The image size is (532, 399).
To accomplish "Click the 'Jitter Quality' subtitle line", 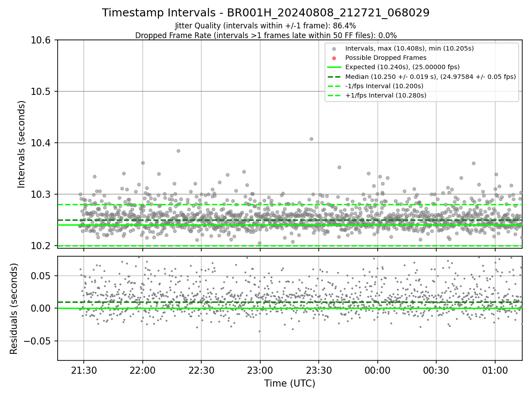I will [x=266, y=26].
